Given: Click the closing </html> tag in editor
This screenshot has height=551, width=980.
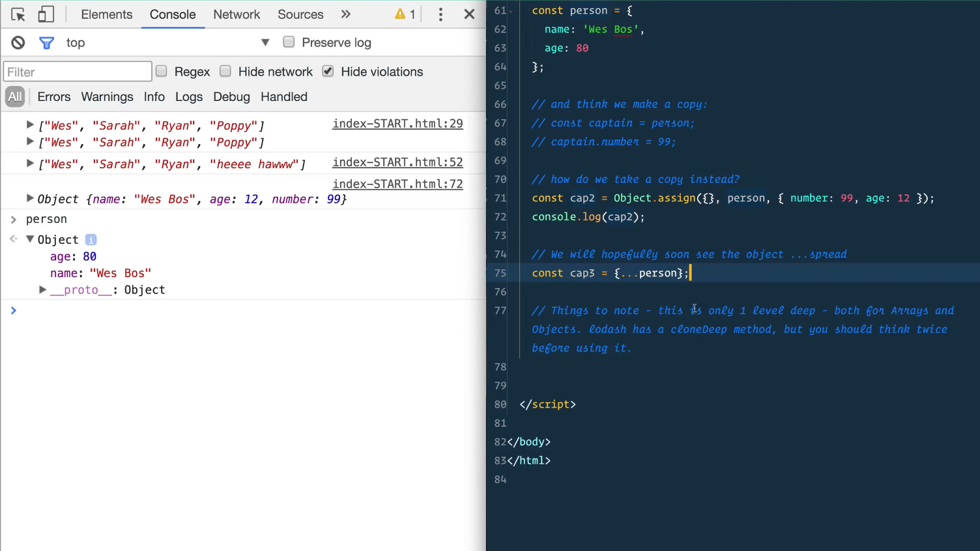Looking at the screenshot, I should click(528, 460).
